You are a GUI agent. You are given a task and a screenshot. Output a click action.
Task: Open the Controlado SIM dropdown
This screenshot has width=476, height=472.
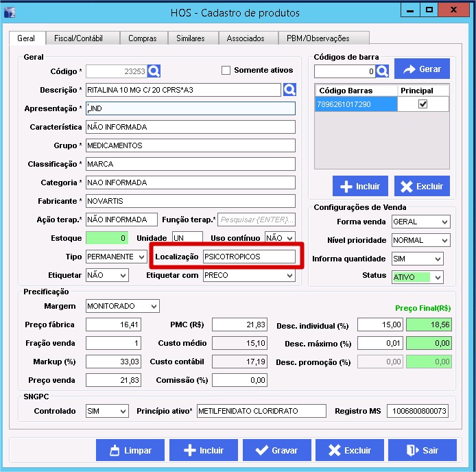pos(123,411)
